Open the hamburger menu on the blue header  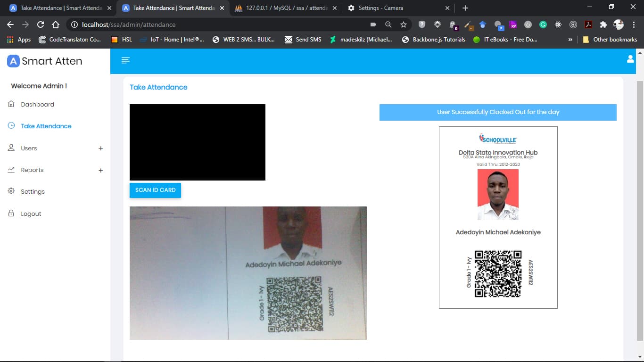125,60
